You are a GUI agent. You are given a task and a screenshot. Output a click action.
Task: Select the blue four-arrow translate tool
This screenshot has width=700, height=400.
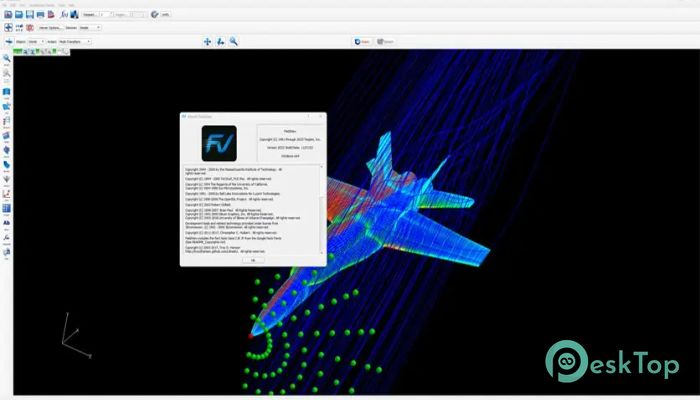(207, 42)
